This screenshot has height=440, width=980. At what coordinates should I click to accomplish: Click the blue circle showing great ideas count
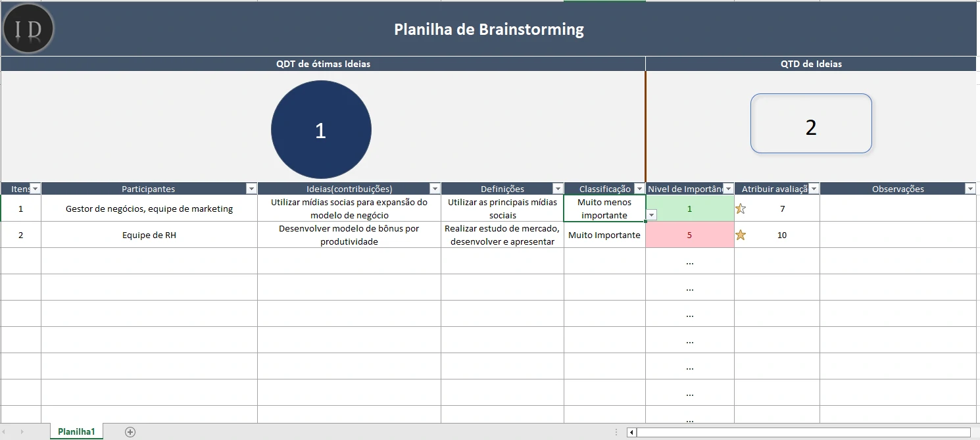tap(321, 130)
